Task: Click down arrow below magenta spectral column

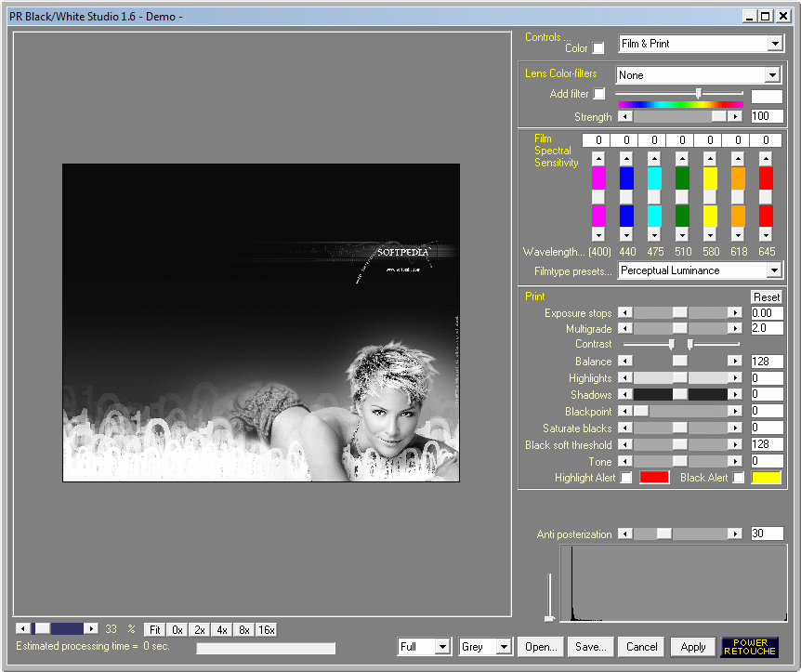Action: 598,234
